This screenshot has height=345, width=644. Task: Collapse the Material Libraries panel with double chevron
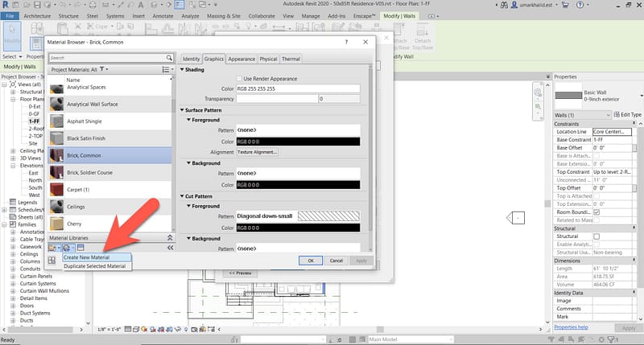(x=169, y=239)
